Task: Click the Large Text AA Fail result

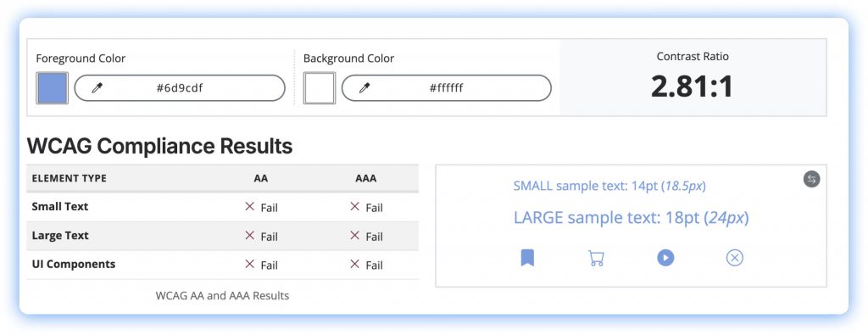Action: [x=261, y=237]
